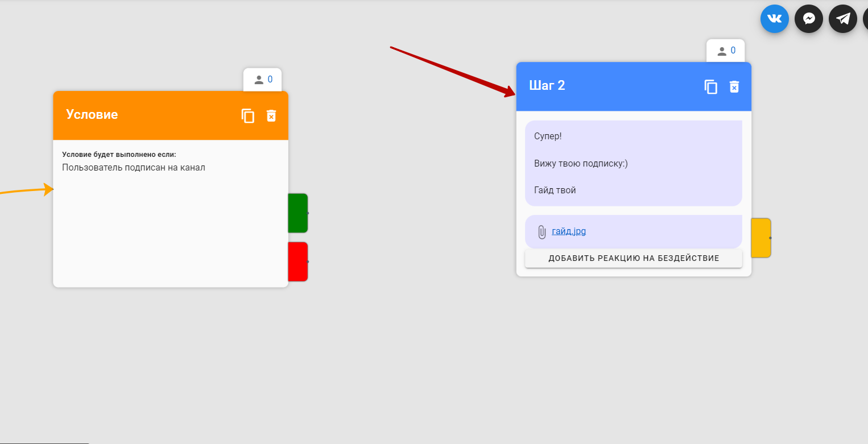Viewport: 868px width, 444px height.
Task: Duplicate the Условие block
Action: [248, 116]
